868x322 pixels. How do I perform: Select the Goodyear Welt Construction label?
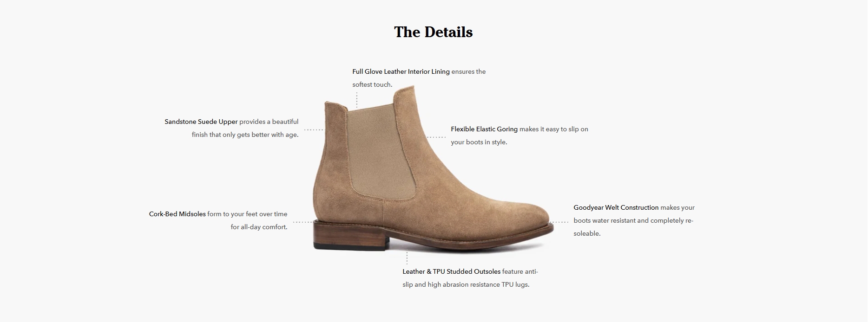(616, 207)
